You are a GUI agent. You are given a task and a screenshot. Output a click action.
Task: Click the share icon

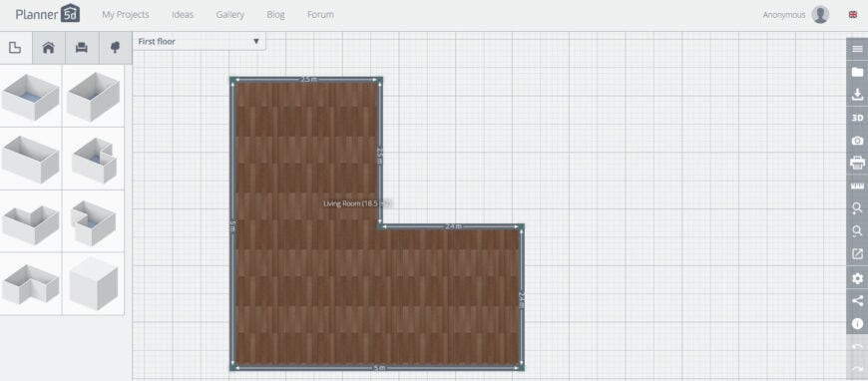tap(857, 300)
